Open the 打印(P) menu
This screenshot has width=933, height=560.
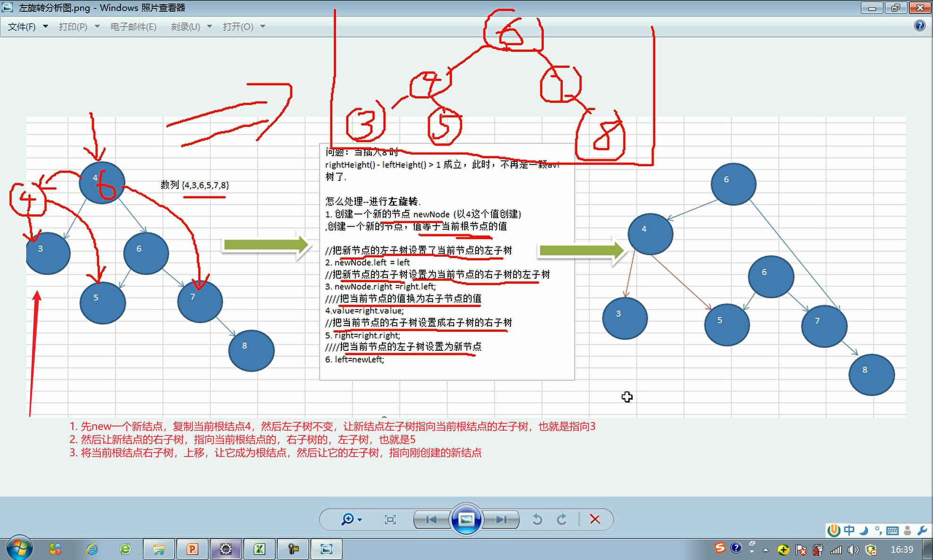(73, 27)
